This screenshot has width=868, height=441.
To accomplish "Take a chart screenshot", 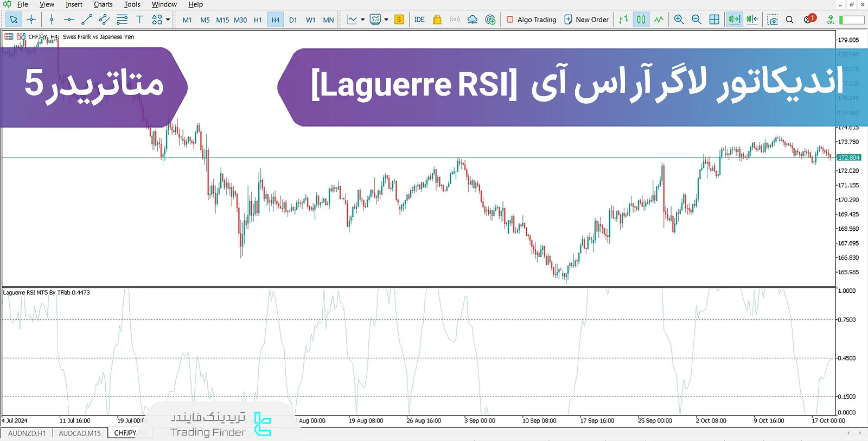I will click(x=773, y=20).
